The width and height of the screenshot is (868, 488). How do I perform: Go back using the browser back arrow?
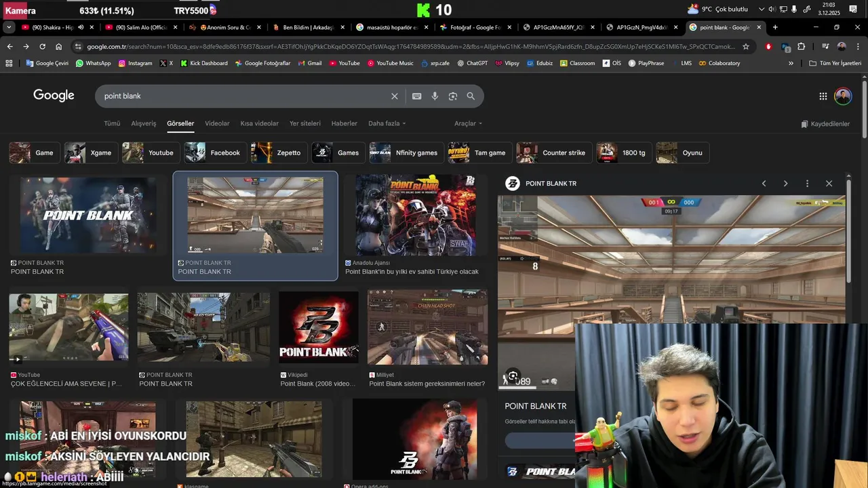click(x=9, y=47)
